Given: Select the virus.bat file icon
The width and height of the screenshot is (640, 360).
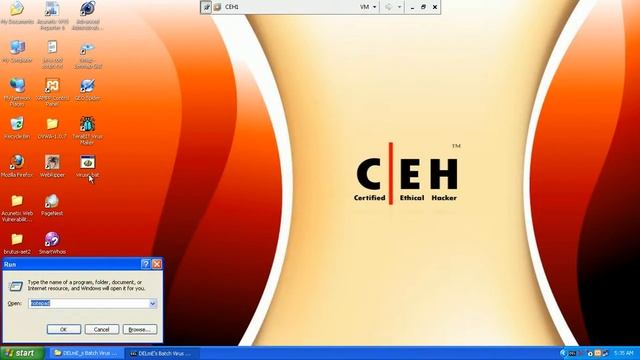Looking at the screenshot, I should [87, 162].
